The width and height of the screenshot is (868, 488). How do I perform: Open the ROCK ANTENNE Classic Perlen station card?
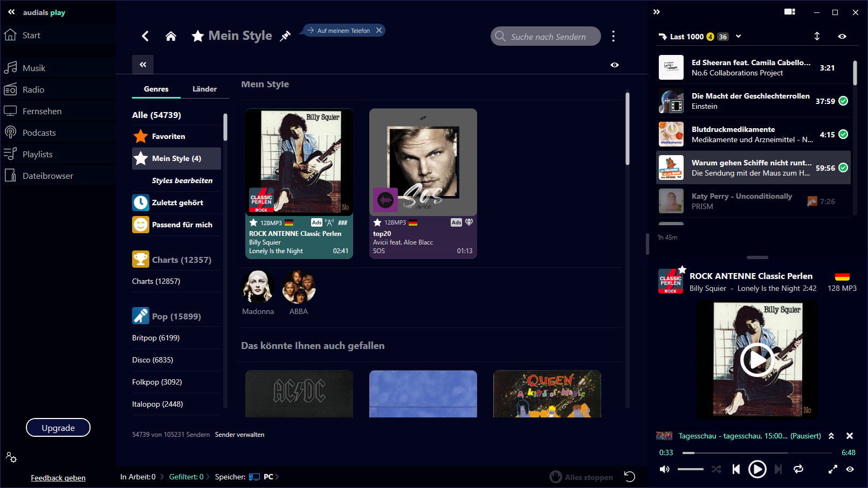pyautogui.click(x=299, y=184)
